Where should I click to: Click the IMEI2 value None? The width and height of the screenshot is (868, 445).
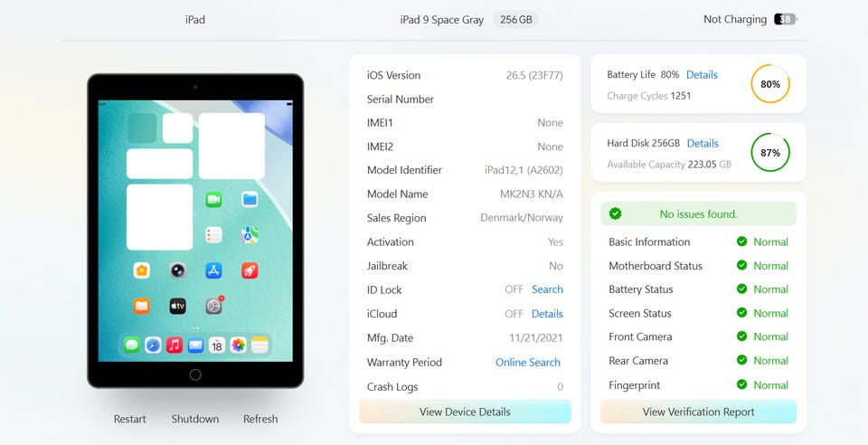click(551, 147)
